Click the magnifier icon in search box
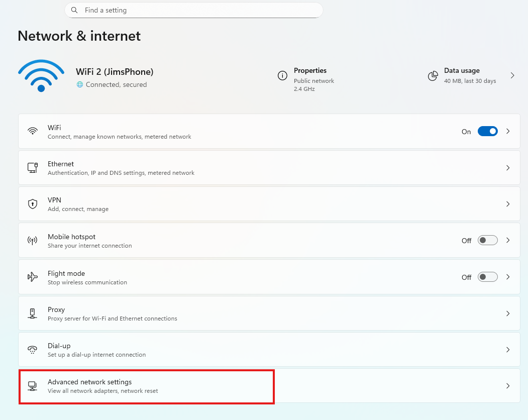The width and height of the screenshot is (528, 420). click(75, 10)
